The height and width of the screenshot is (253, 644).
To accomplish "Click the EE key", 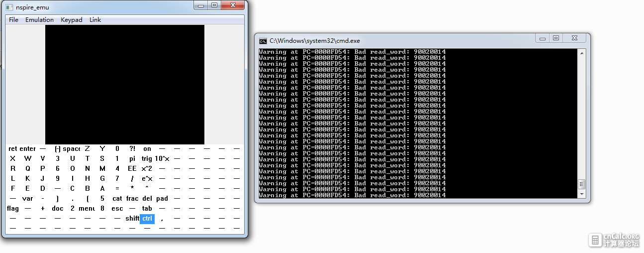I will coord(132,169).
